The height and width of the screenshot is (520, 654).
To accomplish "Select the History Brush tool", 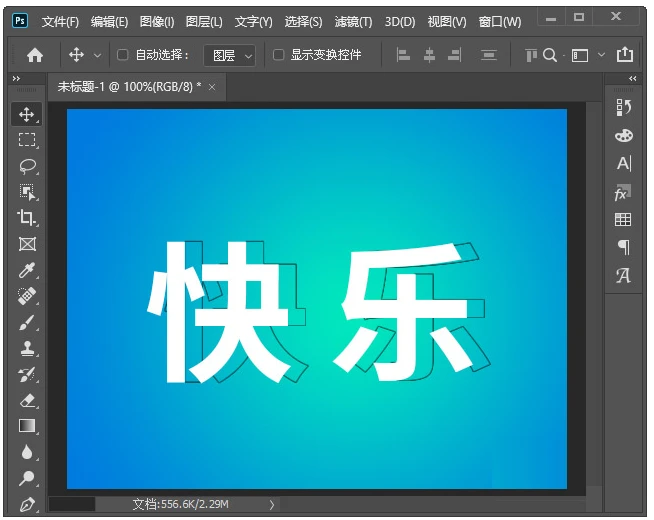I will (27, 374).
